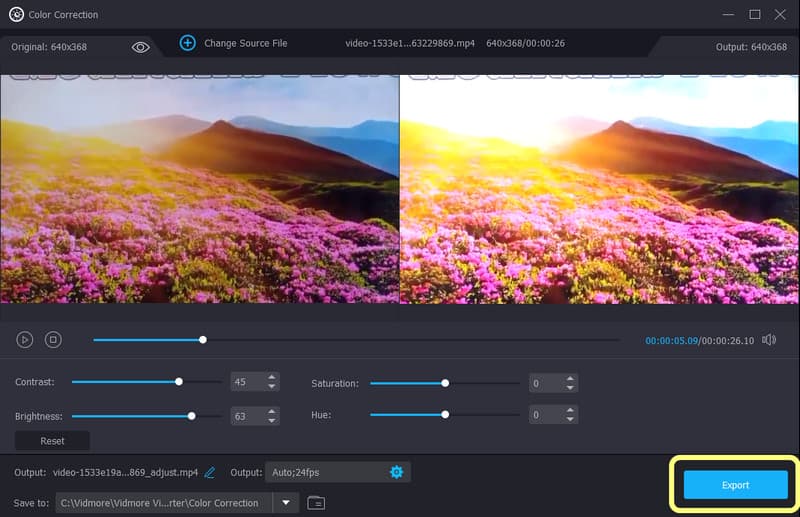Stop the video playback
Viewport: 800px width, 517px height.
53,340
